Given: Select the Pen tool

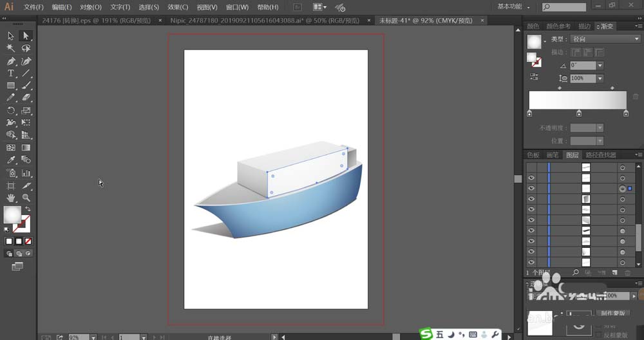Looking at the screenshot, I should coord(11,61).
